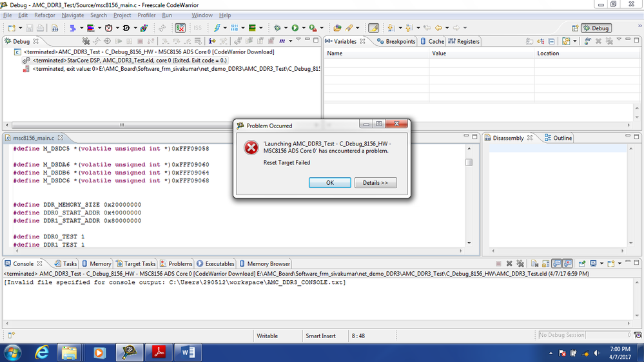Click the stopwatch profiler toolbar icon
Image resolution: width=644 pixels, height=362 pixels.
click(108, 28)
